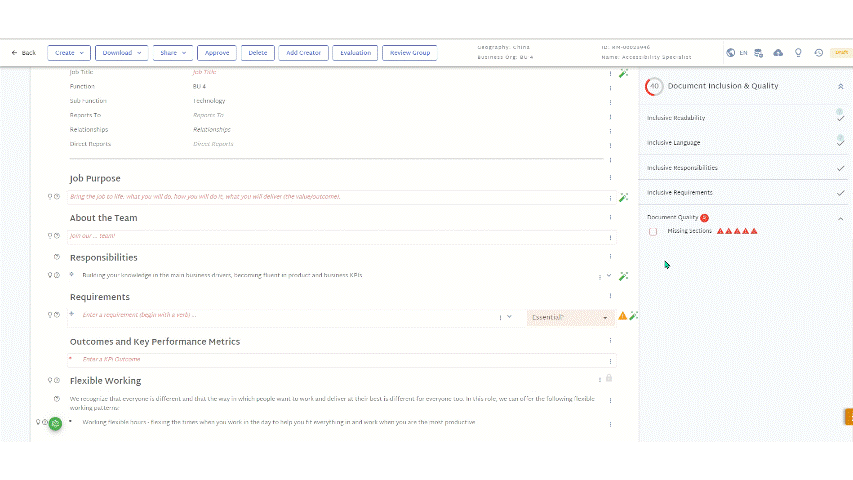The image size is (853, 480).
Task: Click the comment icon beside About the Team field
Action: click(57, 236)
